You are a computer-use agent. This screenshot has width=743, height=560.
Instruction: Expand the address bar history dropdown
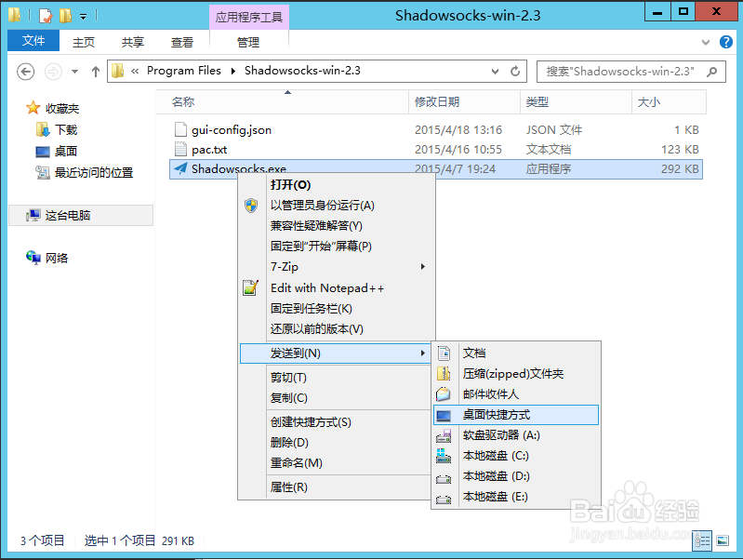coord(495,71)
